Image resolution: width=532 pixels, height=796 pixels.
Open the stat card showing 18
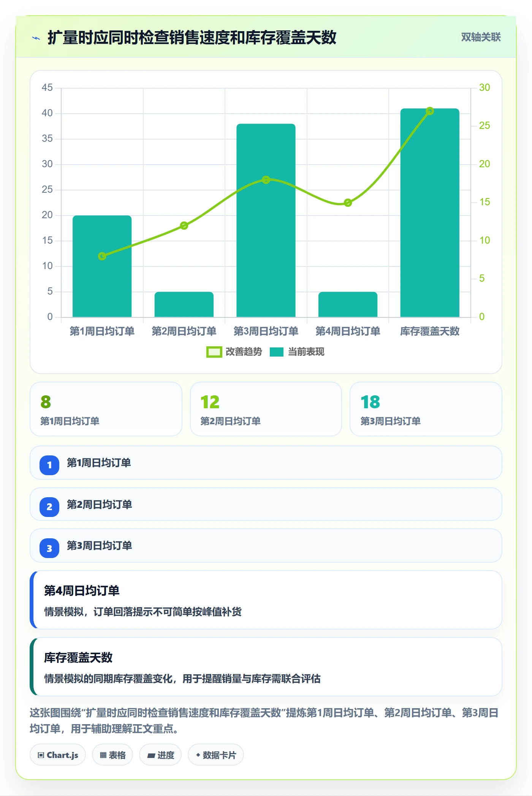click(x=426, y=409)
